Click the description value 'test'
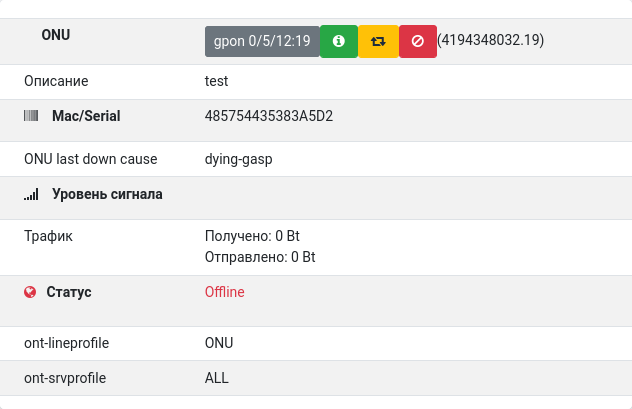This screenshot has height=409, width=632. tap(216, 81)
